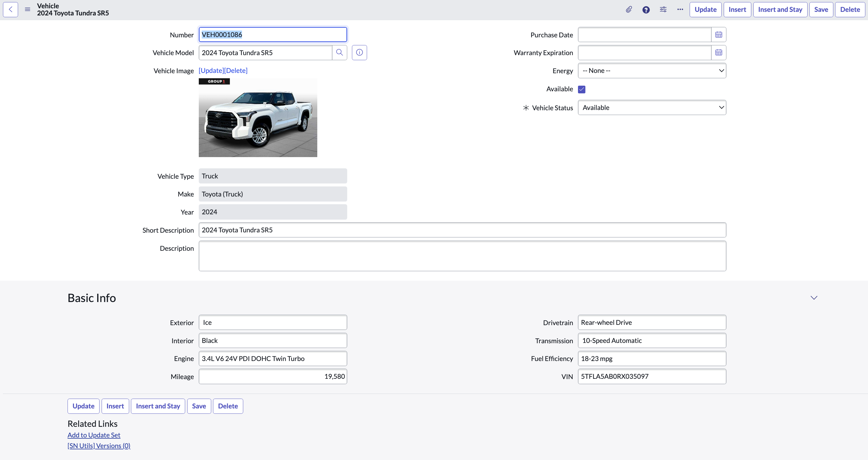Click the back arrow icon
The height and width of the screenshot is (460, 868).
10,9
